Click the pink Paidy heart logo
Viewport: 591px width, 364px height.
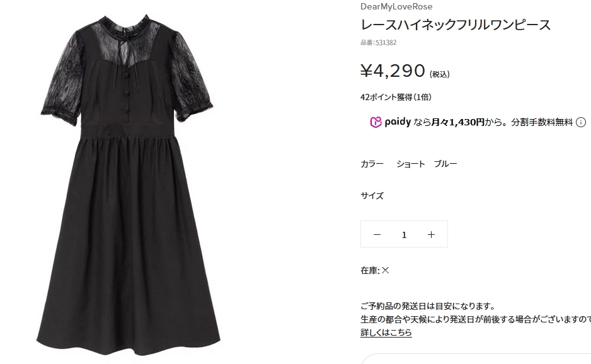coord(376,122)
